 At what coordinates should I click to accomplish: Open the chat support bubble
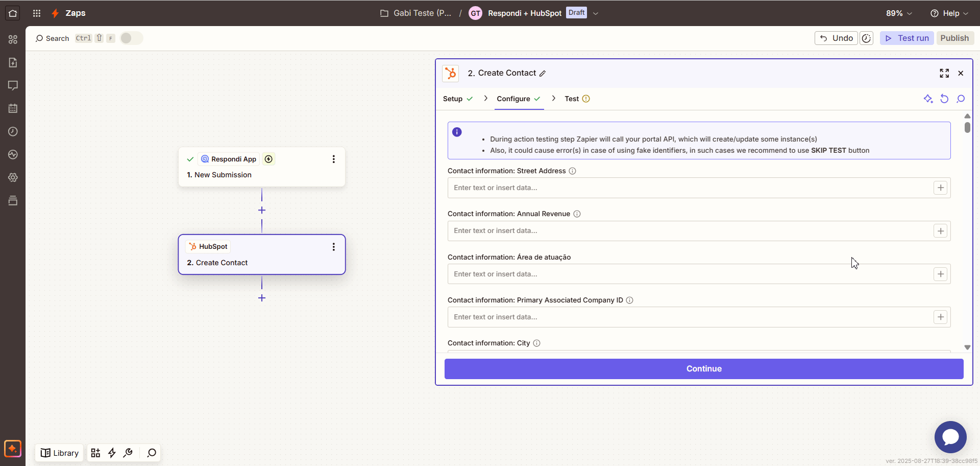coord(950,437)
